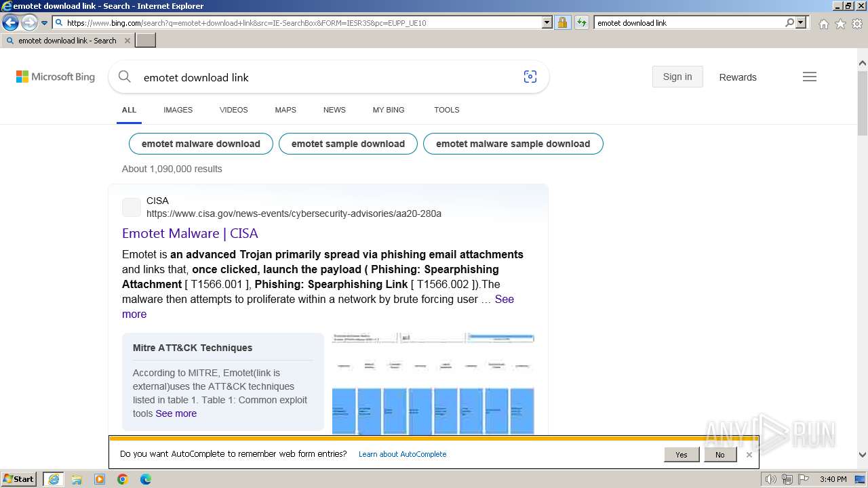Open Bing visual search camera icon

[530, 77]
